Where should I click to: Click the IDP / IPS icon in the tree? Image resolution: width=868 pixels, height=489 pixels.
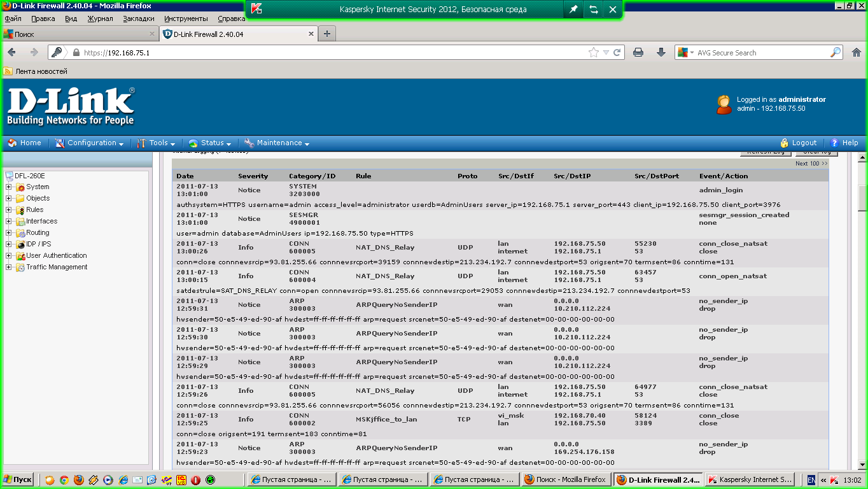(20, 244)
